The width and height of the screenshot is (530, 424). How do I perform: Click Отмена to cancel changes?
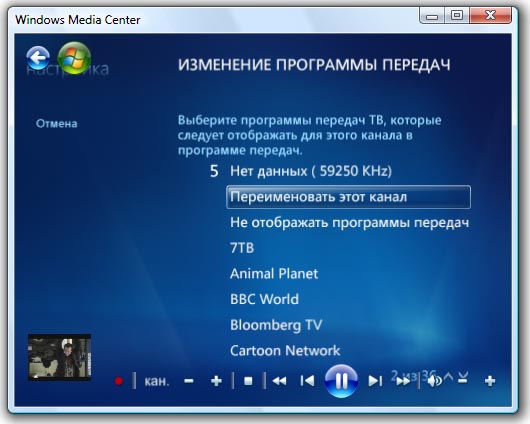tap(57, 123)
